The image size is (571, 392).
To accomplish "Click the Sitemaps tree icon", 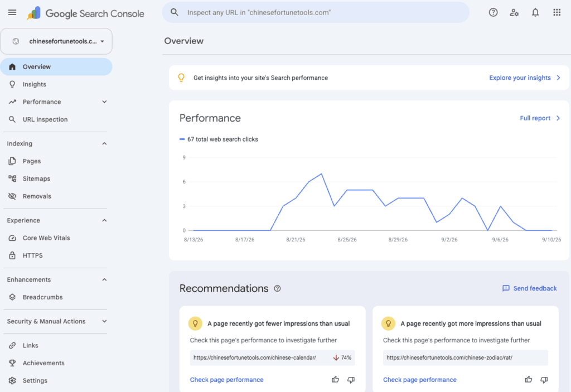I will 12,178.
